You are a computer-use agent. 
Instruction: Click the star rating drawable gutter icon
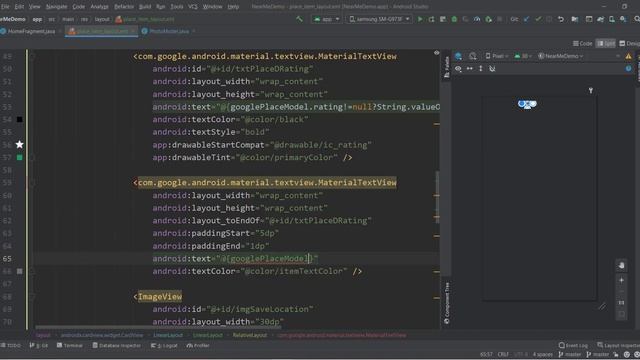click(x=20, y=144)
